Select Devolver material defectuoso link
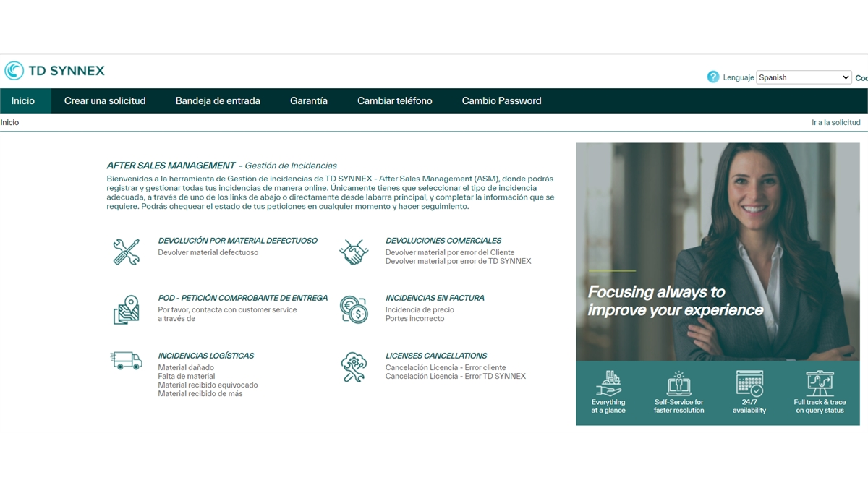 tap(208, 252)
